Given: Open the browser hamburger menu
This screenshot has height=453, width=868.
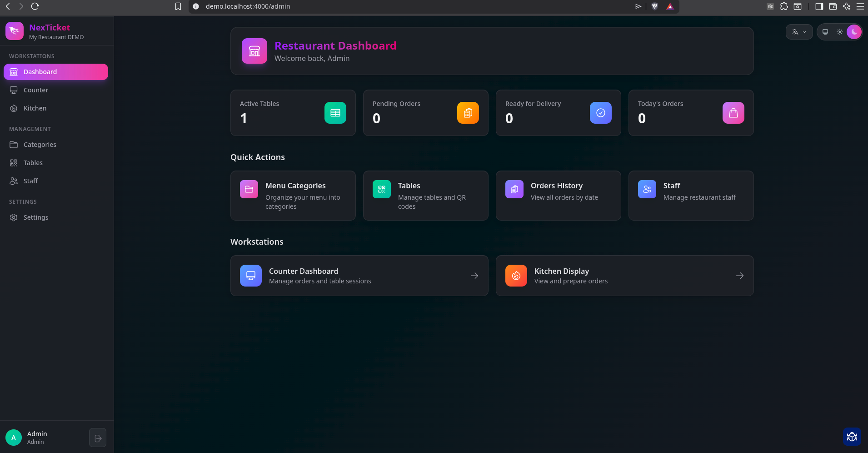Looking at the screenshot, I should click(860, 6).
